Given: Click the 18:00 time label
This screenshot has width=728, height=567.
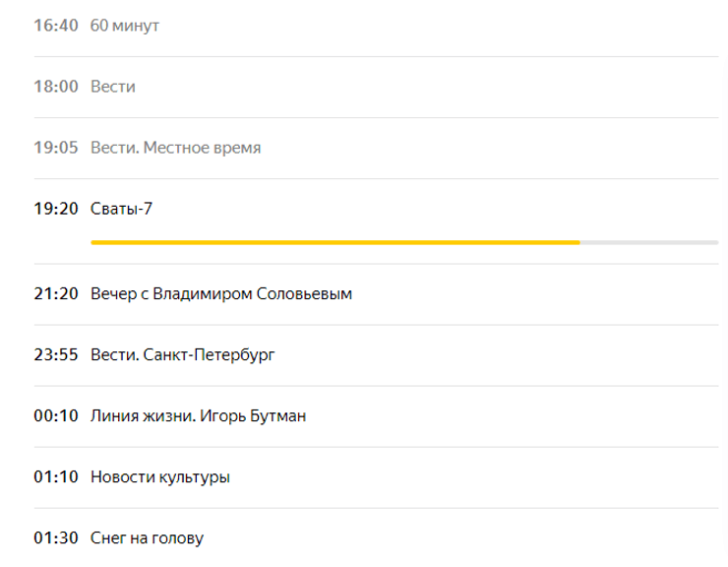Looking at the screenshot, I should 55,87.
